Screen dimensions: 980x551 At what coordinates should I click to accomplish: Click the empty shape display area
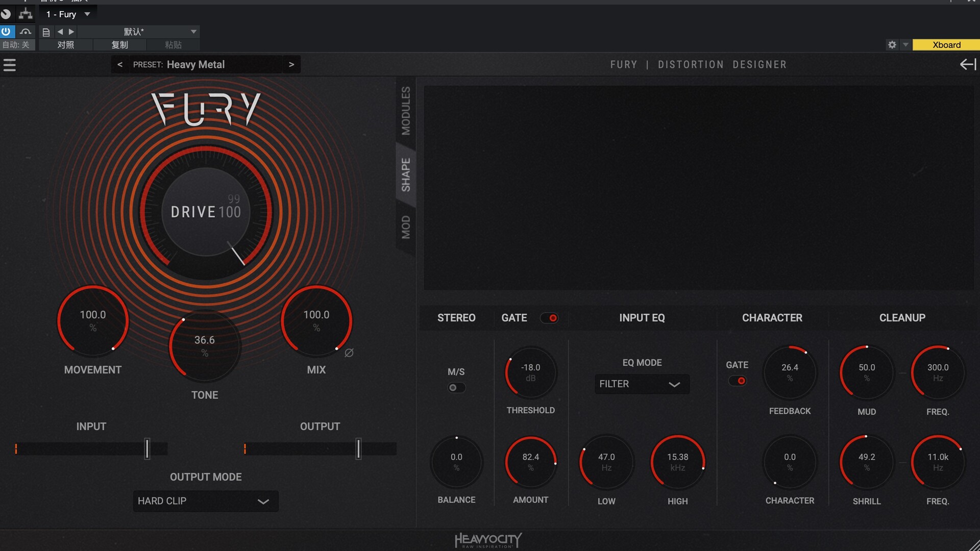click(698, 188)
